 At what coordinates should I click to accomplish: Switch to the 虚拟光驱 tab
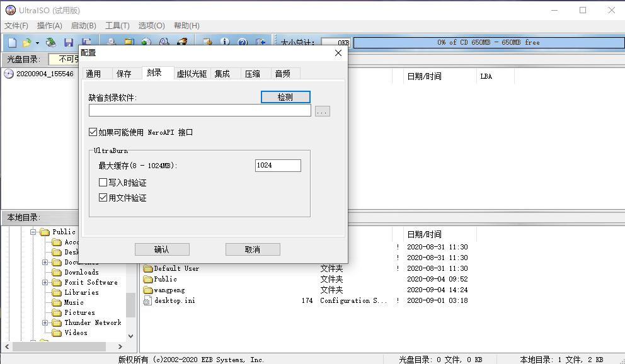(192, 74)
